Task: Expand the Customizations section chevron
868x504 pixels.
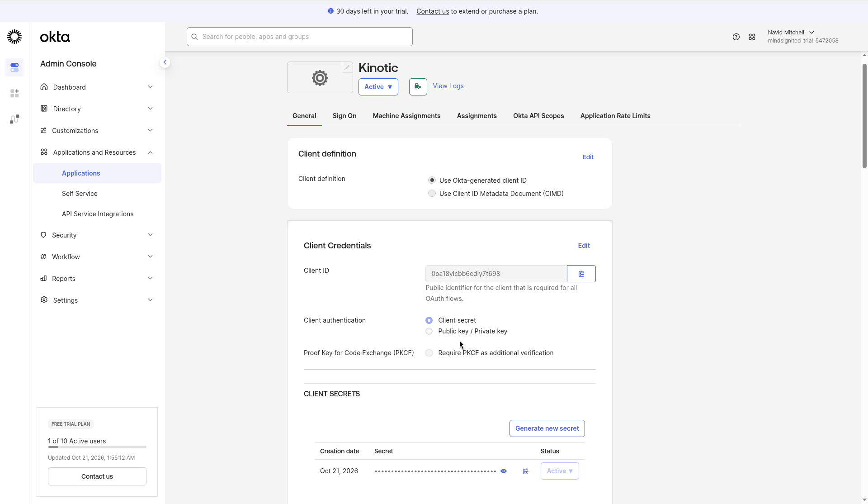Action: (x=150, y=130)
